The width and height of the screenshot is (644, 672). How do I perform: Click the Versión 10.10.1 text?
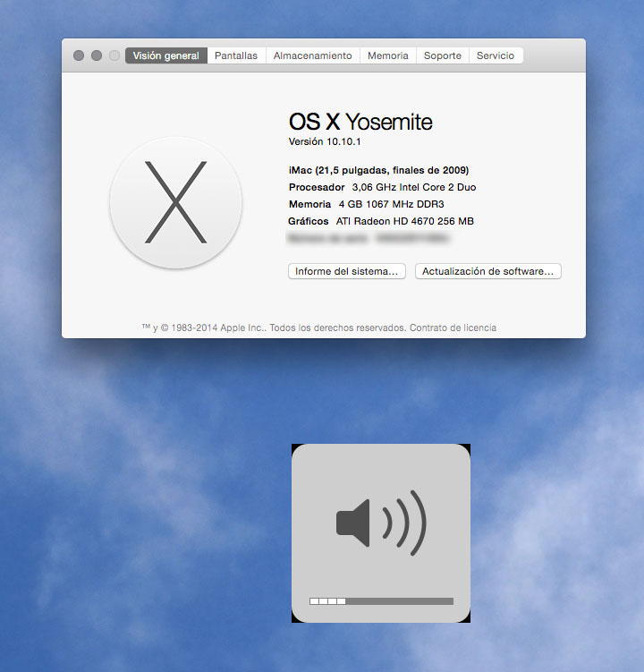click(x=325, y=142)
